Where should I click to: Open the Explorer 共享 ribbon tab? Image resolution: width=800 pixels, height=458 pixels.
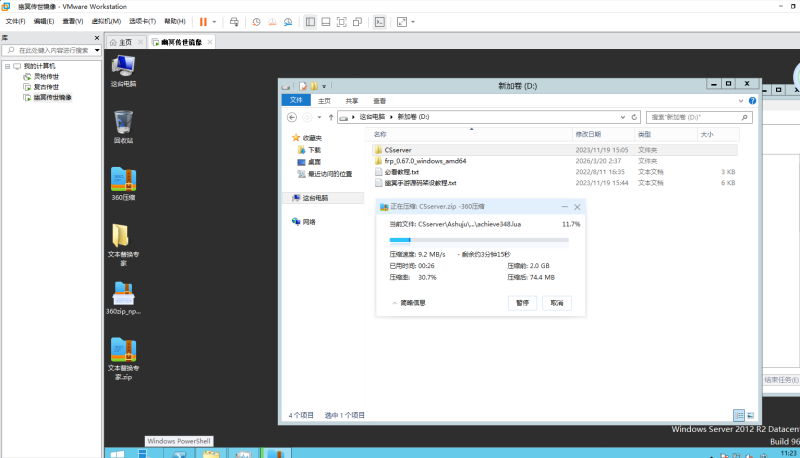(352, 101)
